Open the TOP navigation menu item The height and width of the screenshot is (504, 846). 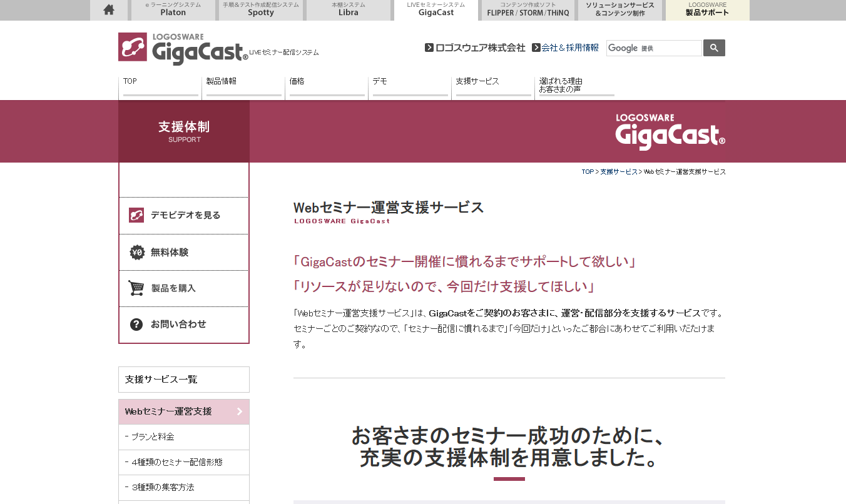160,86
